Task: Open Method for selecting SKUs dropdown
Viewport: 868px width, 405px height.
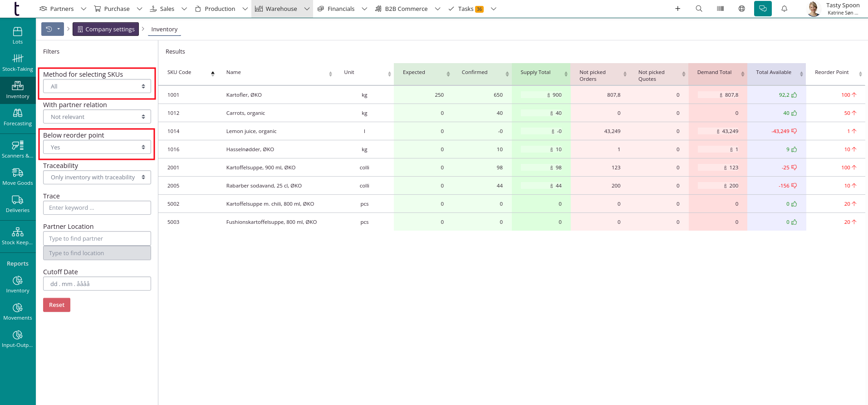Action: 97,86
